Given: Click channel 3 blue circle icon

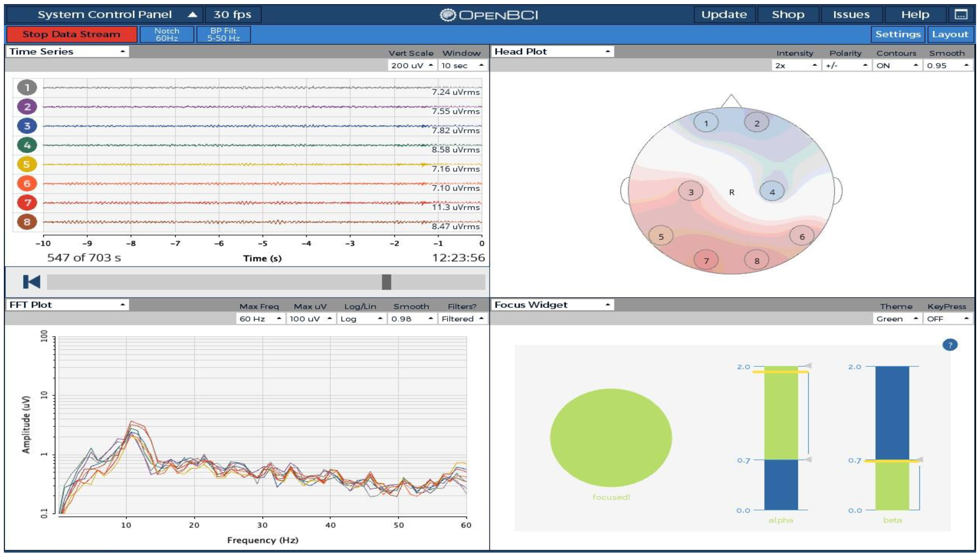Looking at the screenshot, I should coord(27,126).
